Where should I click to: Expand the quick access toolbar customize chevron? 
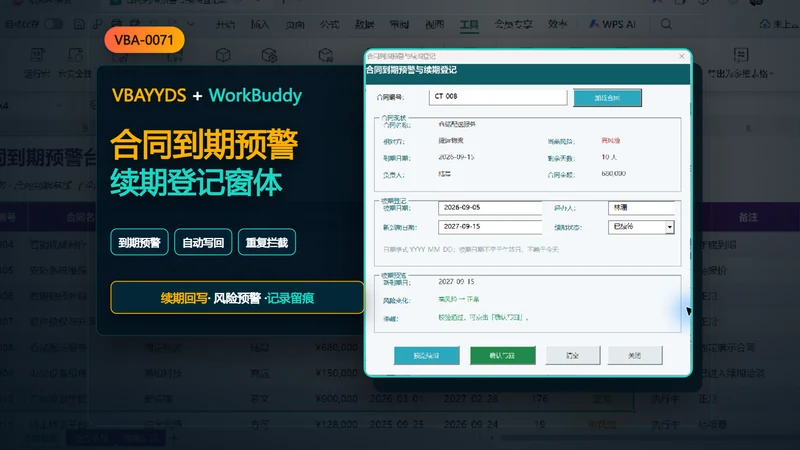coord(191,23)
